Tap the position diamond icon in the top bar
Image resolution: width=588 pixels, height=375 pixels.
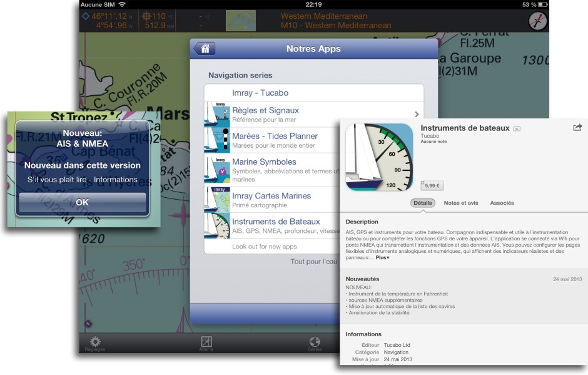[86, 16]
